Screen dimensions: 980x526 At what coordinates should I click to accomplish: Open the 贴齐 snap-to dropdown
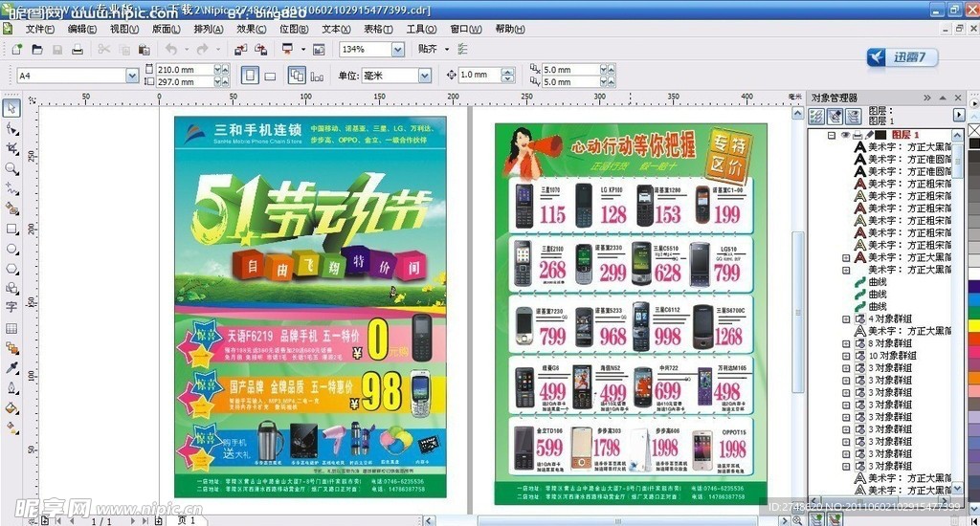(x=447, y=49)
